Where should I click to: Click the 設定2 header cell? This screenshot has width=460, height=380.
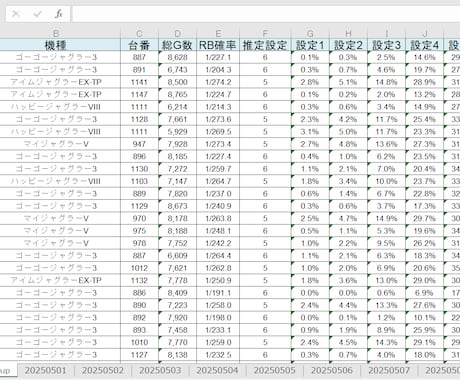click(x=348, y=45)
